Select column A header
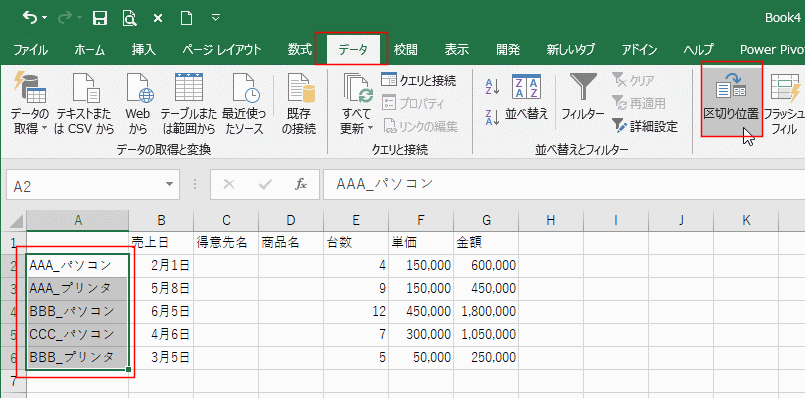The image size is (805, 398). (x=78, y=221)
